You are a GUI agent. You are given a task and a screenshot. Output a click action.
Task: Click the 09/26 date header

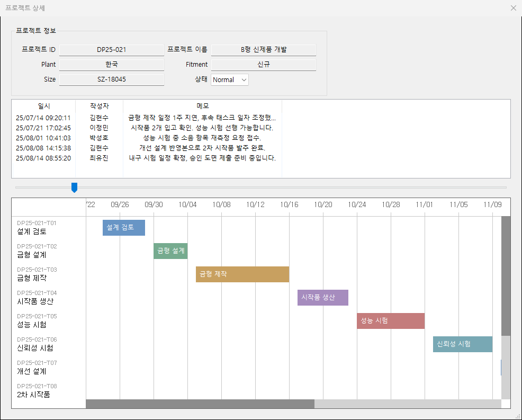coord(120,204)
